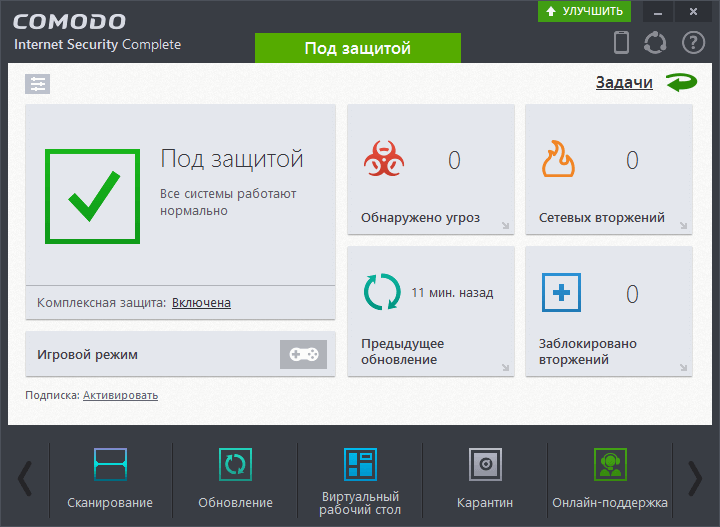Click the threats count 0 beside biohazard

[x=454, y=160]
